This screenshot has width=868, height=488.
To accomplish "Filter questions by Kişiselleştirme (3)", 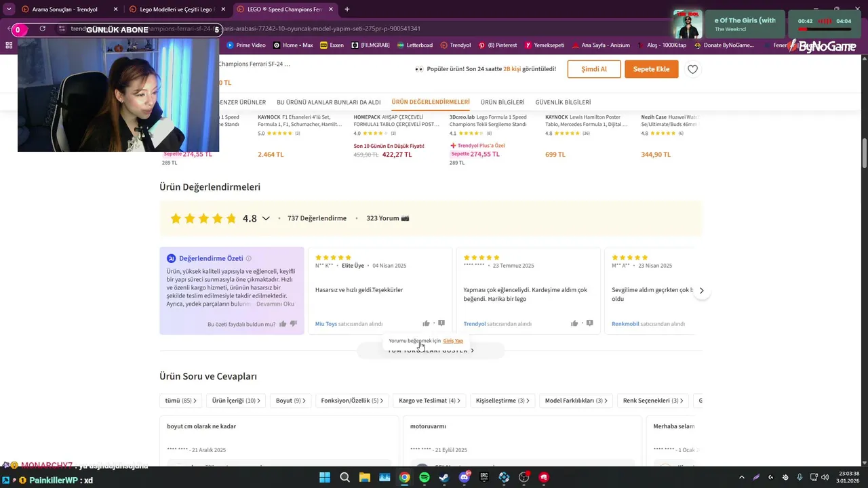I will point(502,401).
